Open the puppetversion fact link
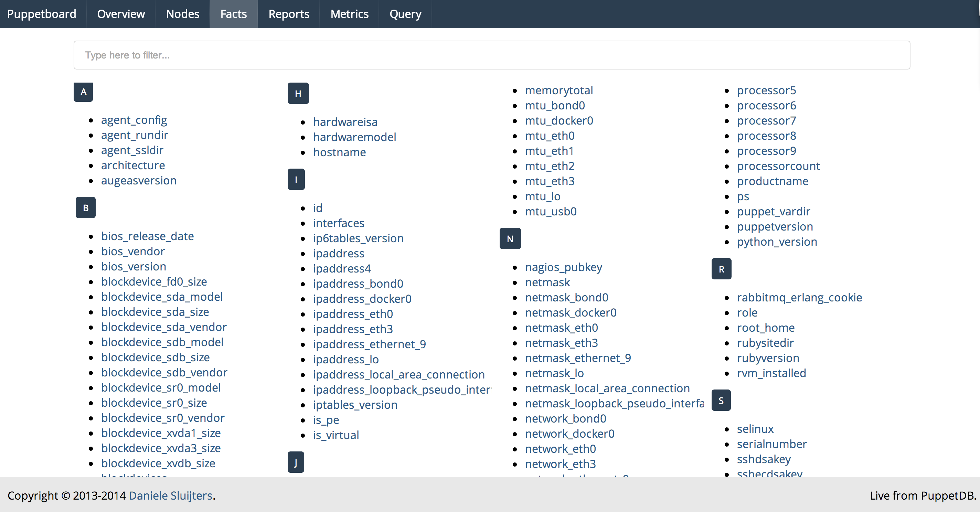 coord(775,227)
